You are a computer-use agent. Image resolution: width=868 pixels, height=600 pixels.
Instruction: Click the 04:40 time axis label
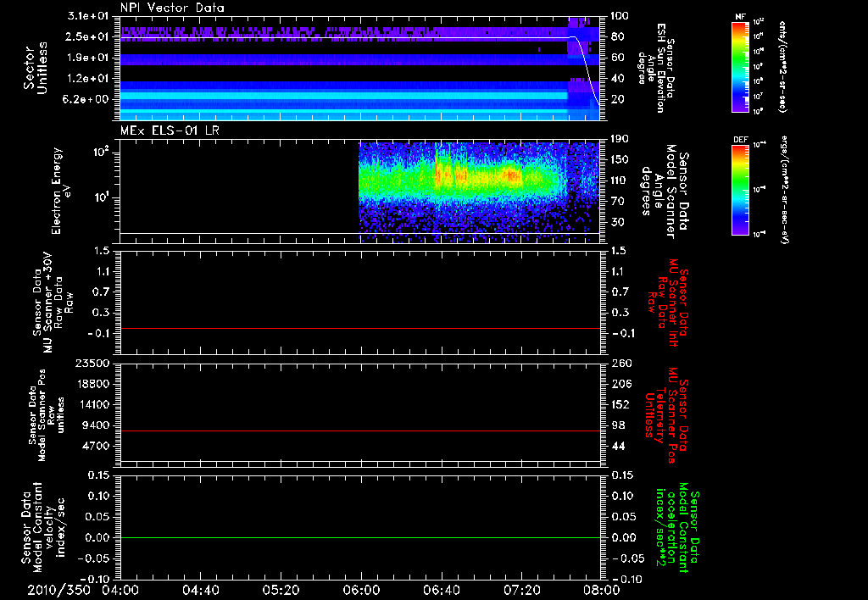pos(200,590)
